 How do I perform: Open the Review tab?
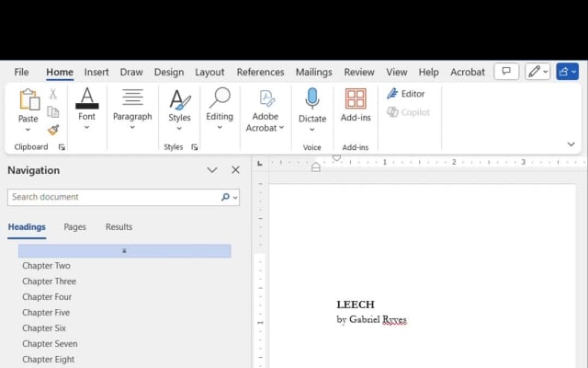pyautogui.click(x=359, y=72)
